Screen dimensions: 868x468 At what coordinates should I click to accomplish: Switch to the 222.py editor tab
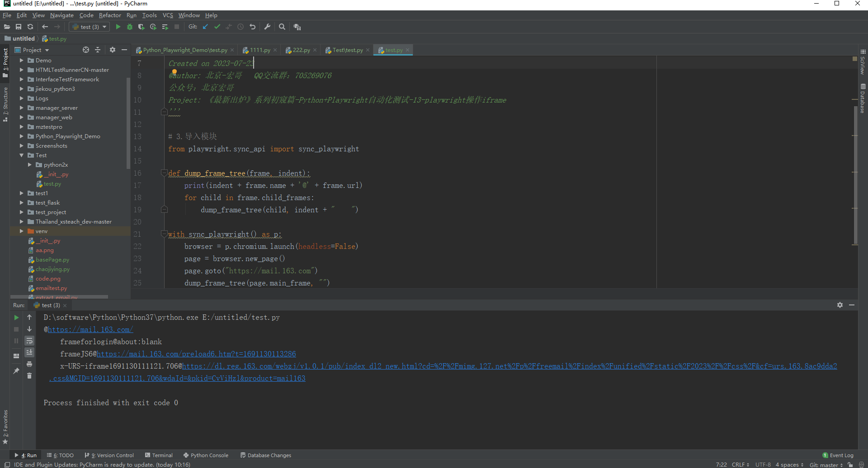pos(300,50)
